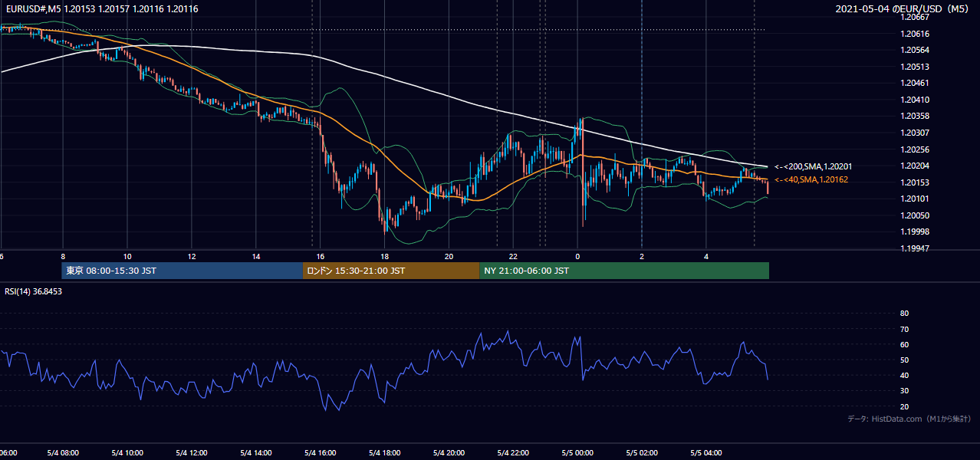Image resolution: width=980 pixels, height=460 pixels.
Task: Click the 5/4 16:00 time label
Action: pyautogui.click(x=321, y=453)
